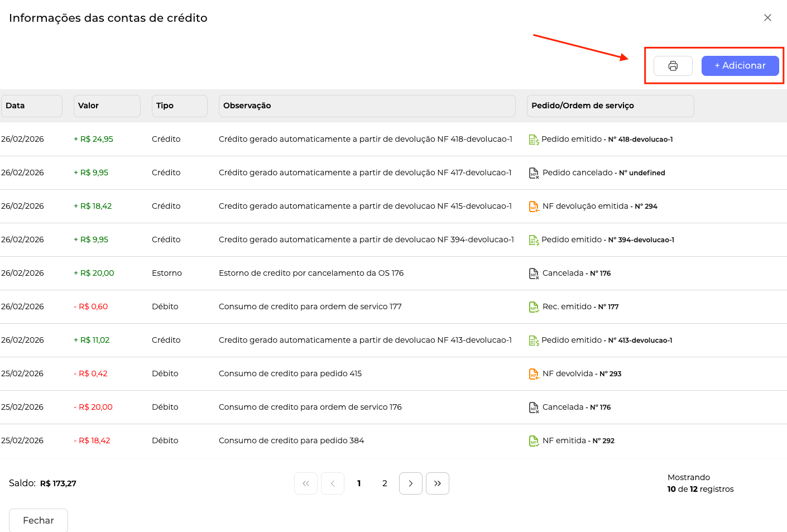Click the icon for Pedido 413-devolucao-1
Screen dimensions: 787x532
pyautogui.click(x=534, y=341)
